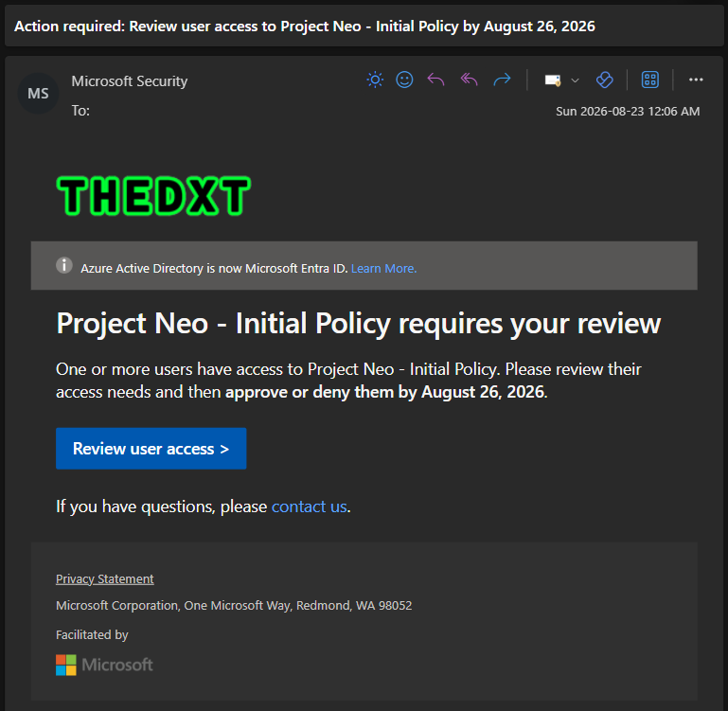Viewport: 728px width, 711px height.
Task: Click the received date Sun 2026-08-23 12:06 AM
Action: click(x=628, y=112)
